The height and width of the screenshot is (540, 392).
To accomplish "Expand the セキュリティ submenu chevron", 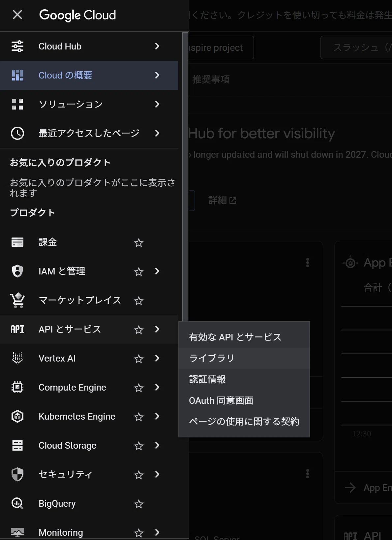I will pos(157,474).
